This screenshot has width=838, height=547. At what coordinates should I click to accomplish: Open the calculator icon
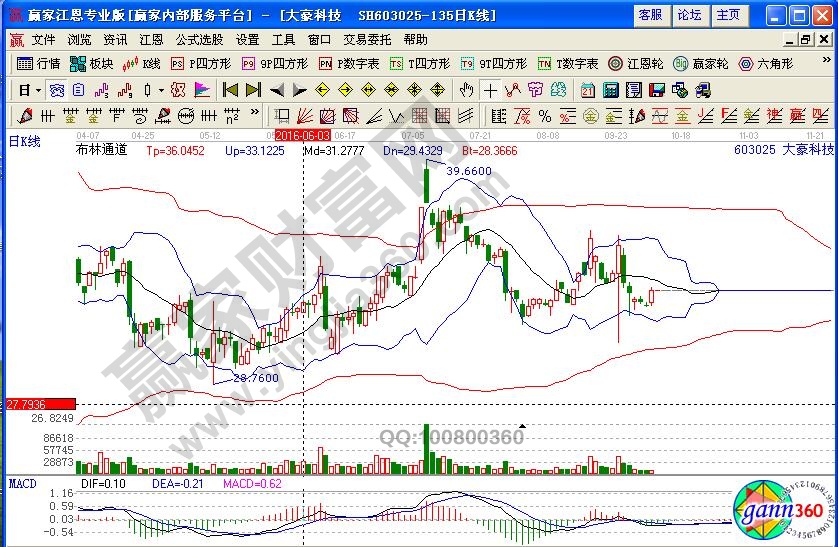[611, 90]
